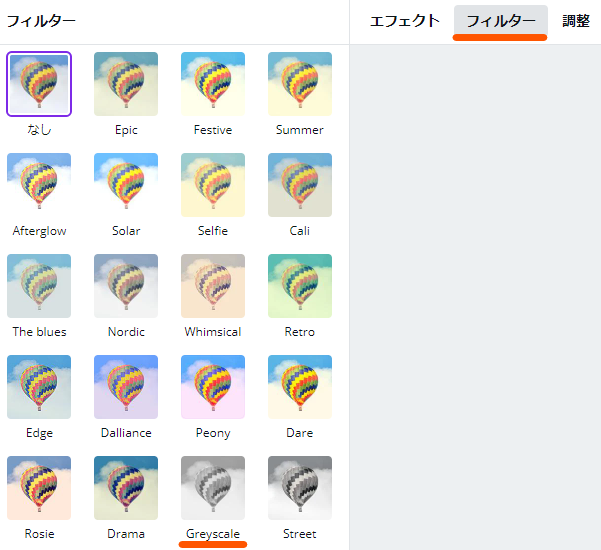Click the なし label text
This screenshot has height=550, width=601.
[x=39, y=130]
